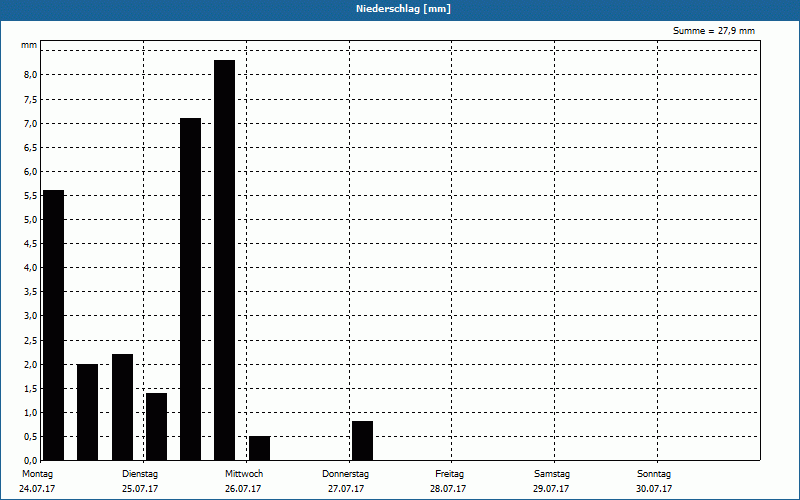Click the 'Niederschlag [mm]' title text
The image size is (800, 500).
tap(403, 9)
